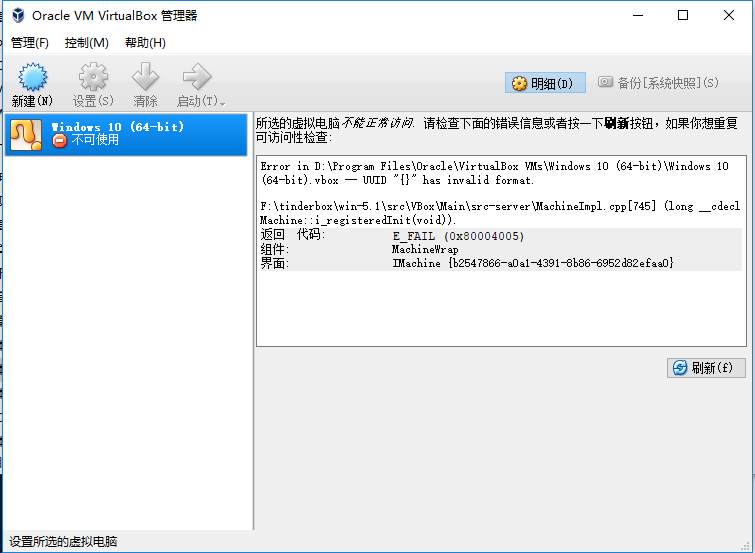The image size is (755, 553).
Task: Open the 管理(F) menu
Action: [30, 43]
